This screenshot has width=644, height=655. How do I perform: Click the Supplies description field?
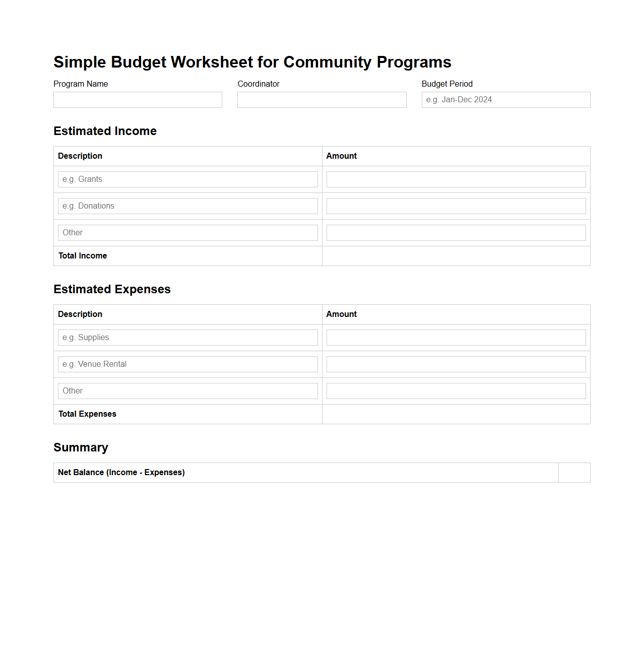[x=187, y=338]
